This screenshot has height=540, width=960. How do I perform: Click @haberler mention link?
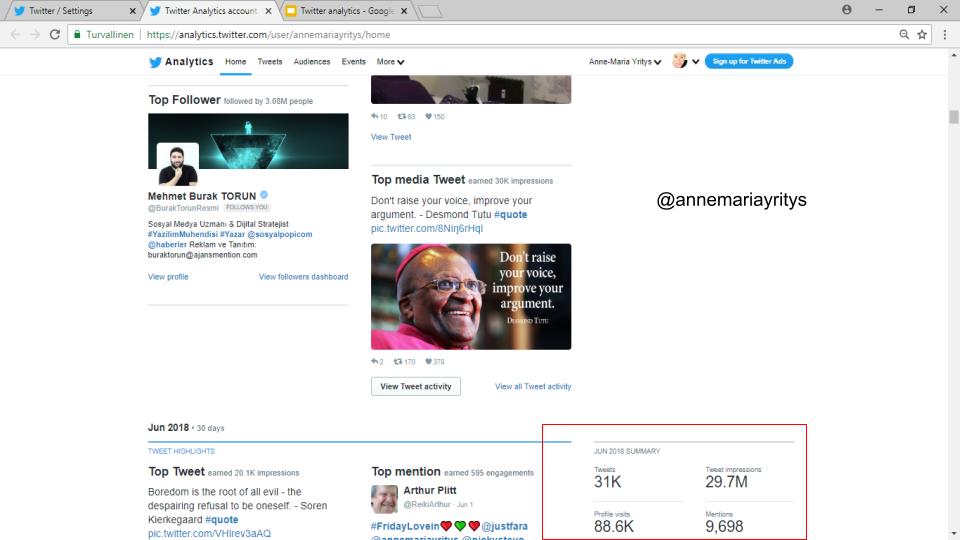(x=167, y=244)
